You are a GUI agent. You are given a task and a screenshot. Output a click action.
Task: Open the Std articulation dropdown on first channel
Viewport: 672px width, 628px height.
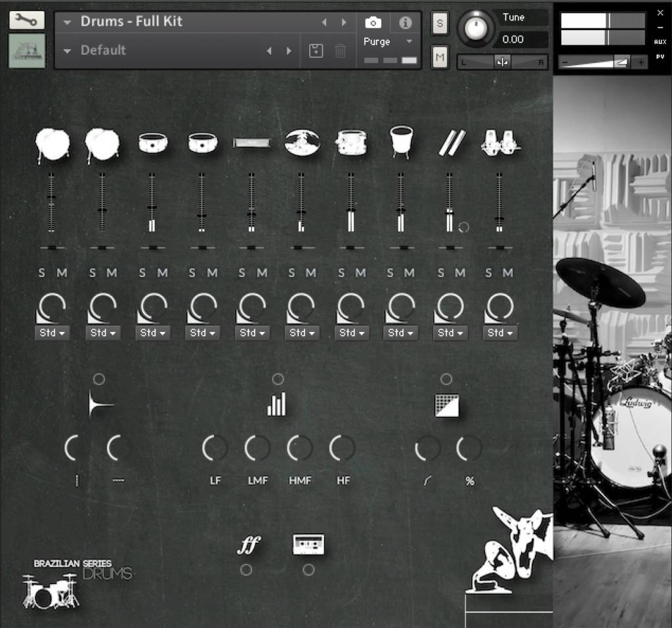[52, 333]
